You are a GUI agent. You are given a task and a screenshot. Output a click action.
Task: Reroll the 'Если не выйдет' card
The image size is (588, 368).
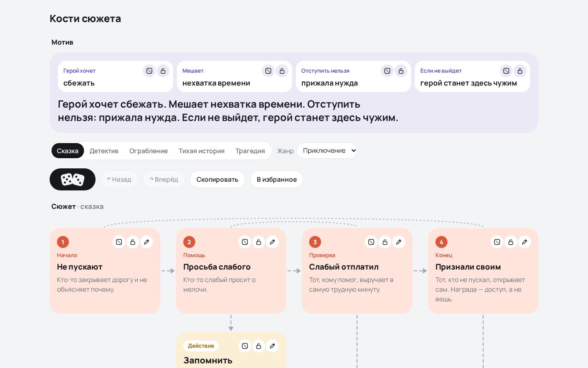coord(506,71)
